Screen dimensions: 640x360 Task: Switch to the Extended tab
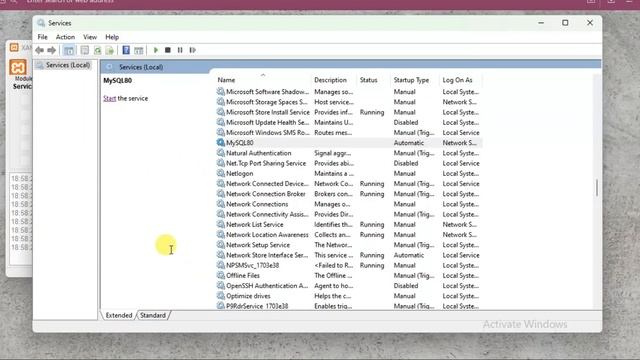point(119,315)
